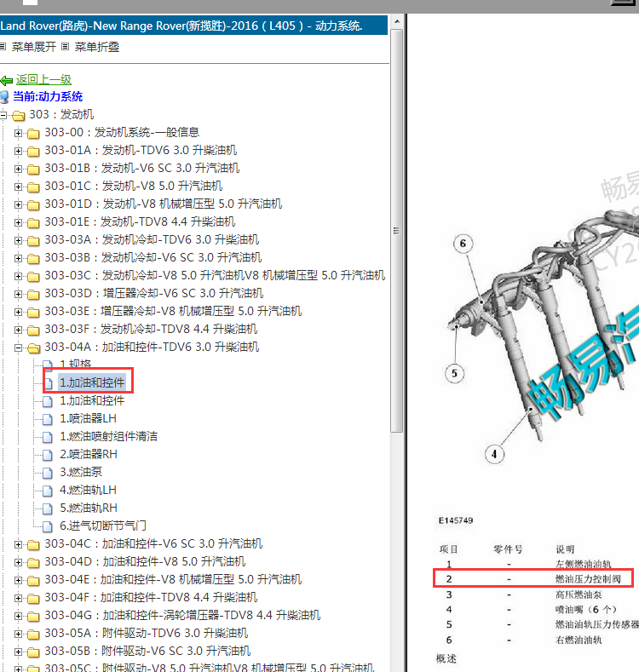639x672 pixels.
Task: Click callout number 4 in diagram
Action: coord(494,454)
